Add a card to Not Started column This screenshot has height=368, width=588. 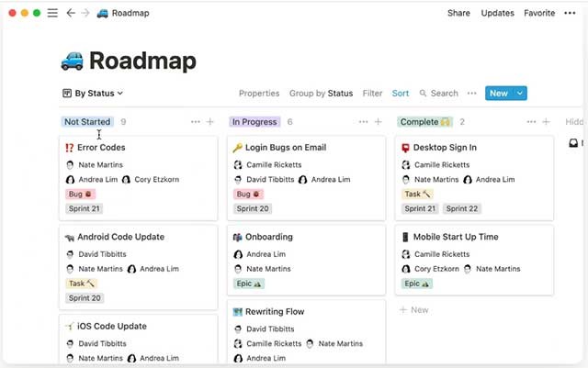coord(210,122)
